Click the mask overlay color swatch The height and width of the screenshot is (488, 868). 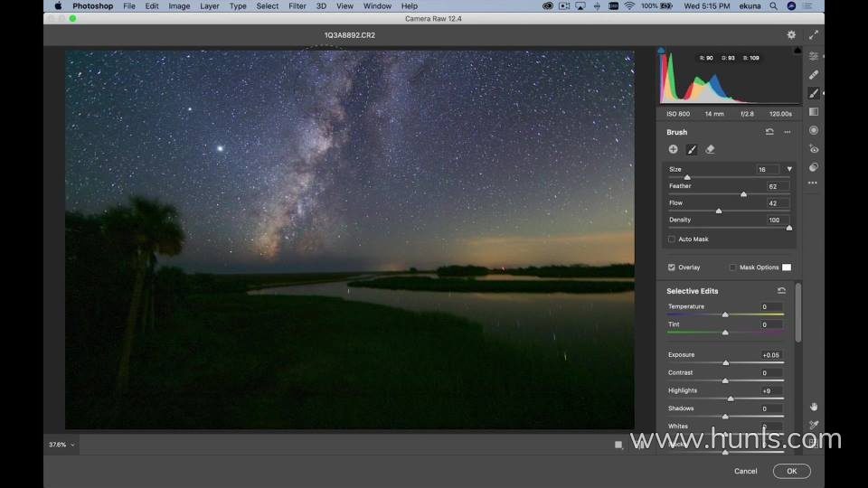tap(787, 267)
